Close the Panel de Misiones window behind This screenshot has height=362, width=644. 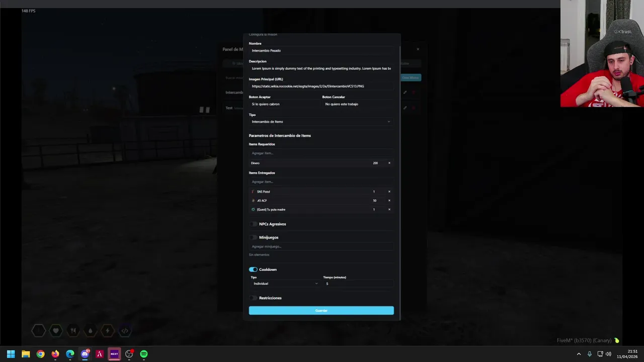(418, 49)
